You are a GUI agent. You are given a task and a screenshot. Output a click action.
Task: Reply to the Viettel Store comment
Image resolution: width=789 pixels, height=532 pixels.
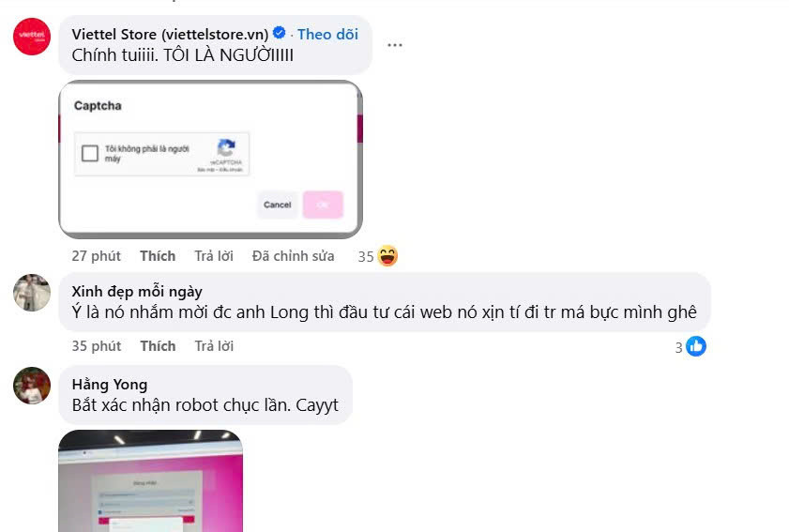[x=214, y=256]
